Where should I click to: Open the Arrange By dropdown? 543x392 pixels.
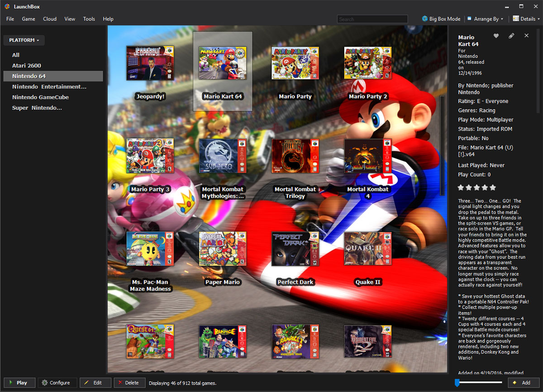click(486, 19)
